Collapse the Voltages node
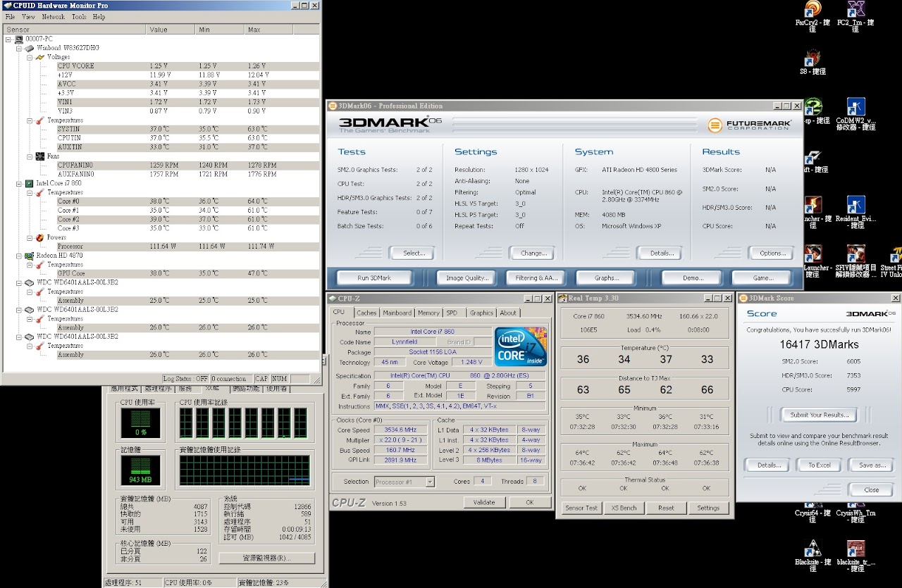 click(x=30, y=58)
